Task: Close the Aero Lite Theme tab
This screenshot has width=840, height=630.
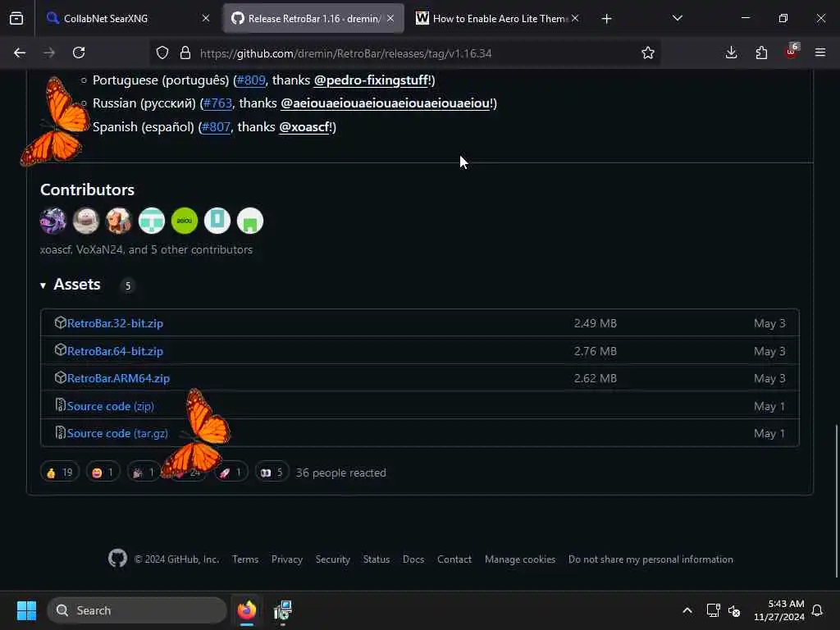Action: coord(575,18)
